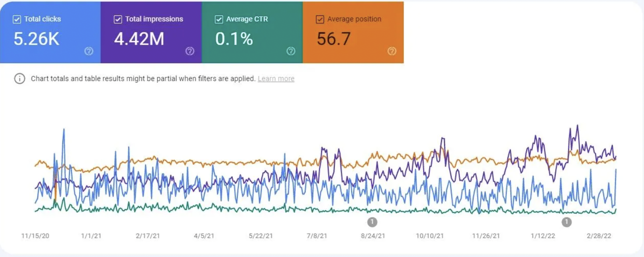Toggle the Total impressions checkbox
Image resolution: width=644 pixels, height=257 pixels.
coord(118,19)
